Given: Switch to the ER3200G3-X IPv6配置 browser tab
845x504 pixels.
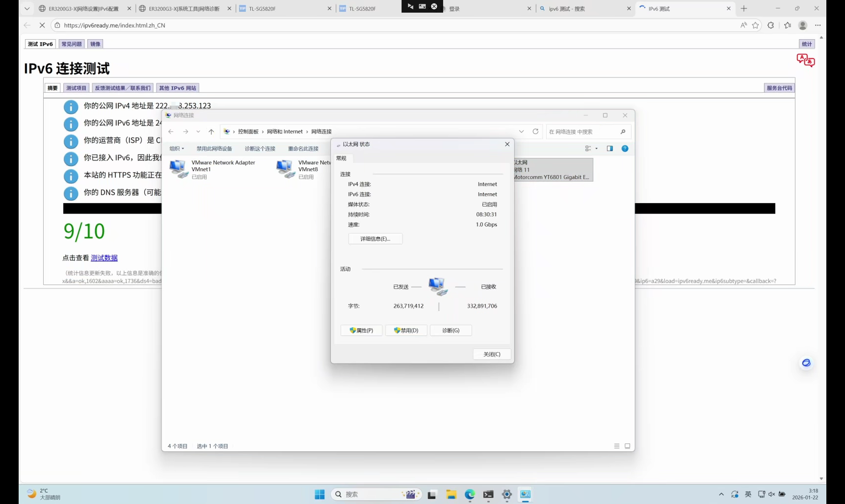Looking at the screenshot, I should pos(83,9).
